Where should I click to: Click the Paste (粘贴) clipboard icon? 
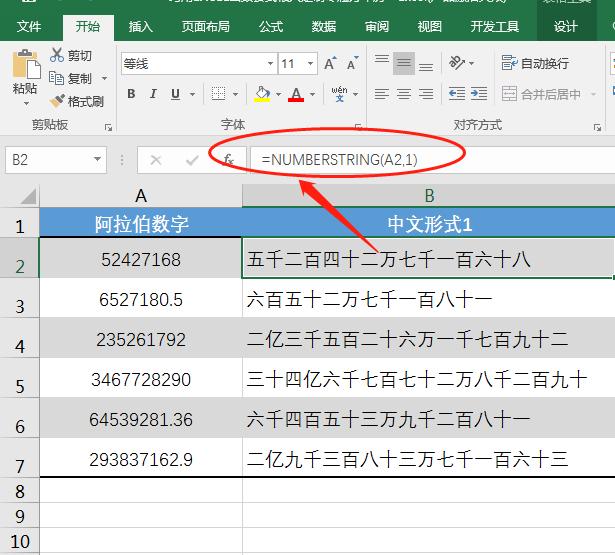tap(26, 64)
